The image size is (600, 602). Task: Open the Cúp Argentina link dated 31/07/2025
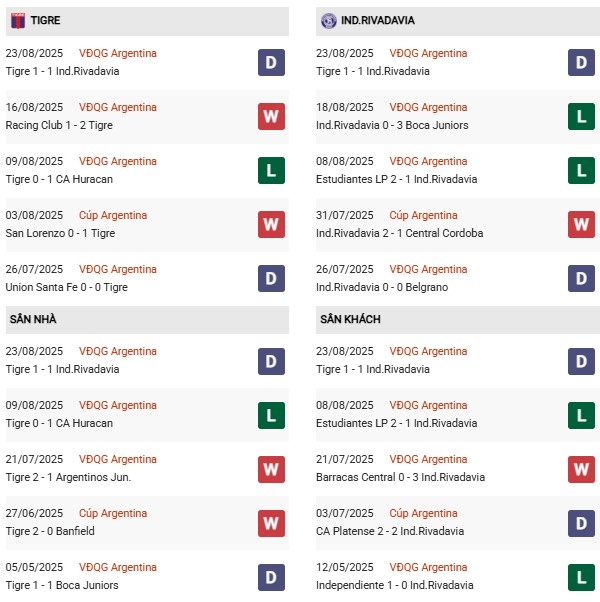[x=423, y=215]
